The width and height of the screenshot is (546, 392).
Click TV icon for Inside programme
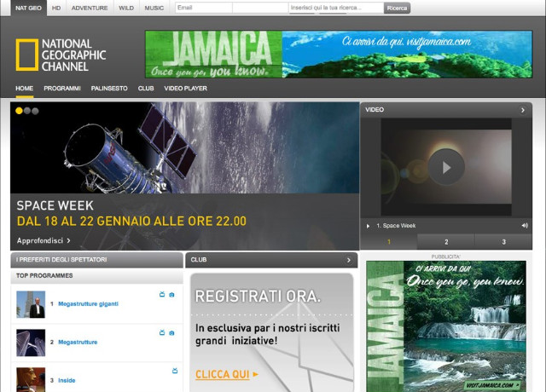175,371
